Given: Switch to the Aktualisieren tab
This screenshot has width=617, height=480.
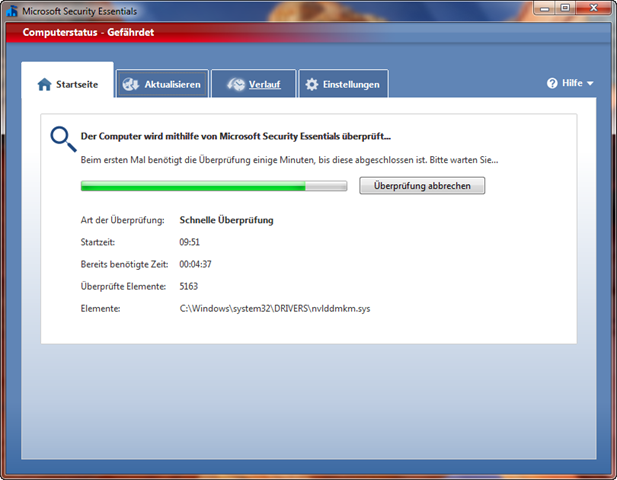Looking at the screenshot, I should [172, 85].
